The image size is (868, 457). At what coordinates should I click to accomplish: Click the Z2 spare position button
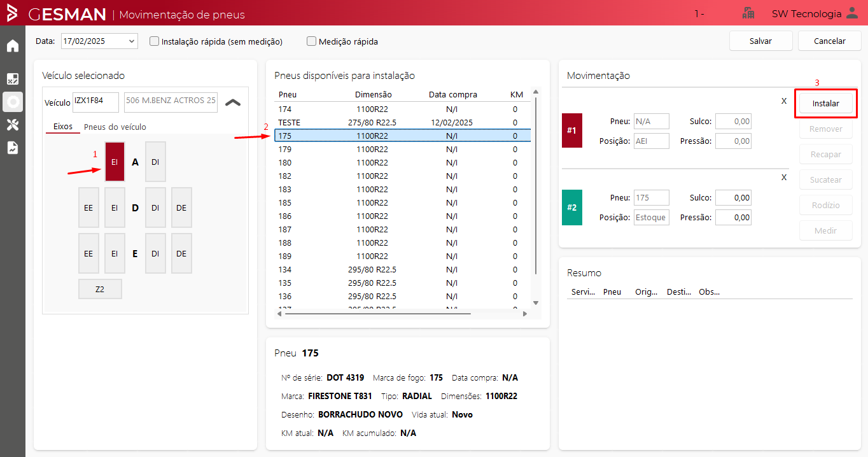(100, 289)
